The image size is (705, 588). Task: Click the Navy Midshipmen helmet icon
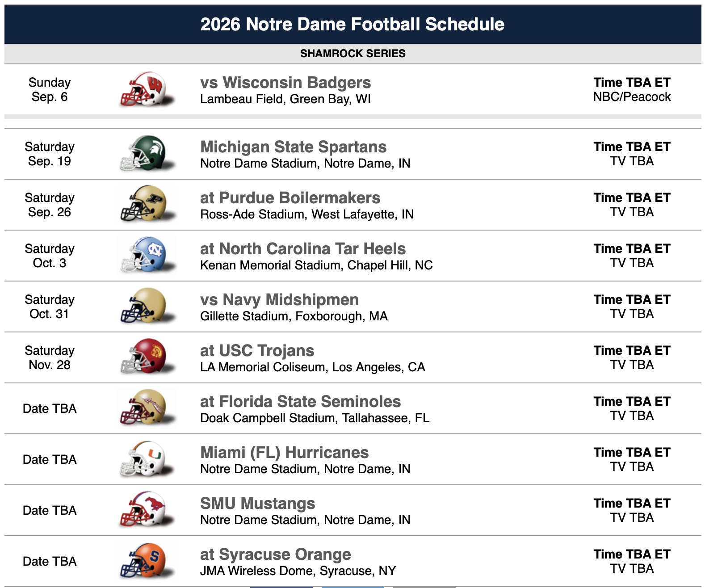coord(146,306)
